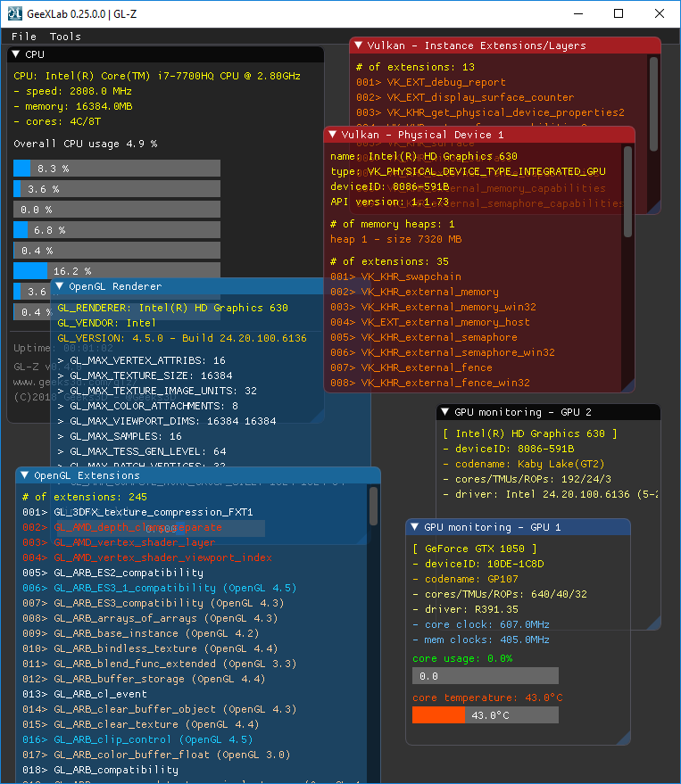Click the GPU 1 'driver: R391.35' line
681x784 pixels.
pos(465,609)
